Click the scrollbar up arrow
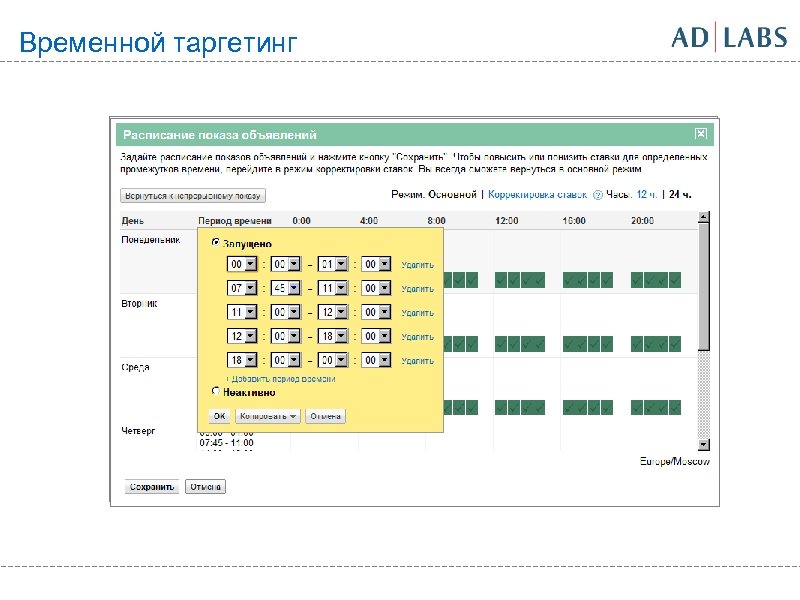Viewport: 800px width, 600px height. pos(704,217)
